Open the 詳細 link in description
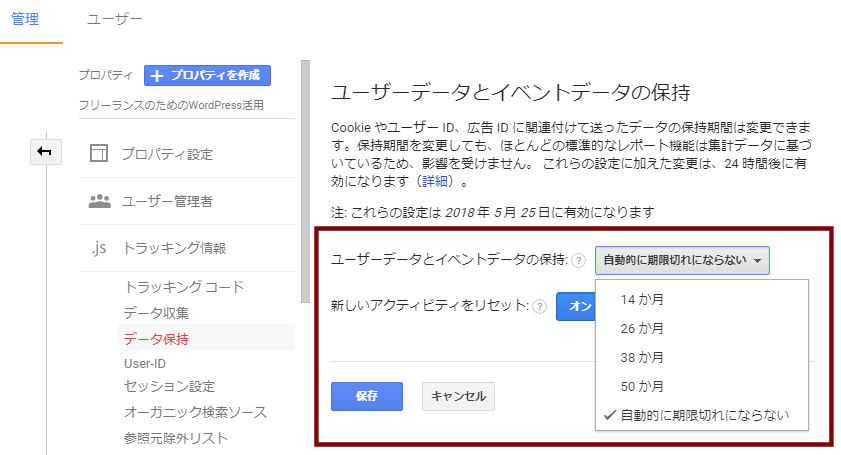Viewport: 841px width, 455px height. coord(435,182)
